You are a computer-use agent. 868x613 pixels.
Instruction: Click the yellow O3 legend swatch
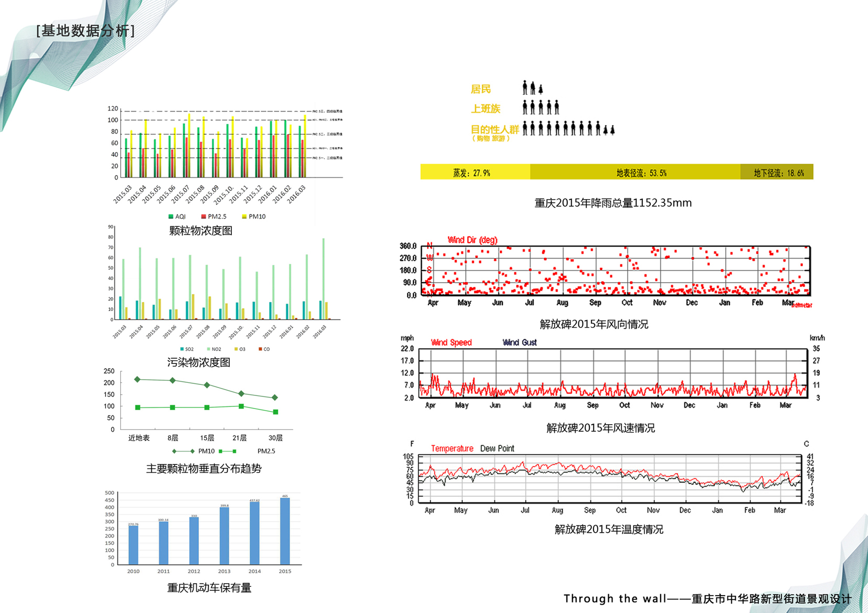click(x=236, y=349)
